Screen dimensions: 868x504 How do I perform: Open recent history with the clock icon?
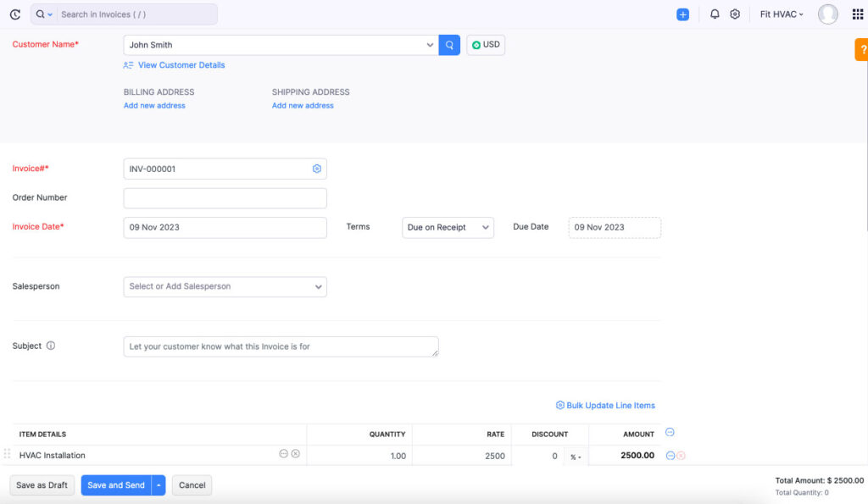tap(14, 14)
